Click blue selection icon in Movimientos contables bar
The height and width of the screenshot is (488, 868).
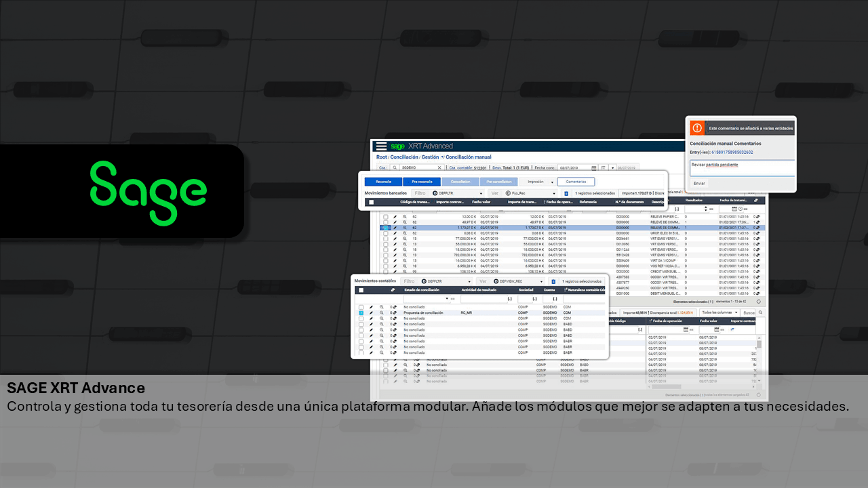coord(553,281)
